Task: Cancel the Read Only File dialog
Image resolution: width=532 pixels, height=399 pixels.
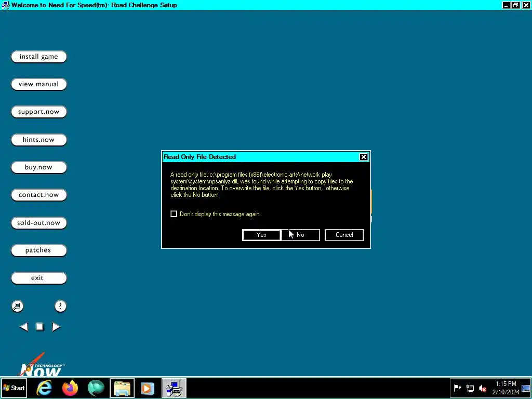Action: [344, 235]
